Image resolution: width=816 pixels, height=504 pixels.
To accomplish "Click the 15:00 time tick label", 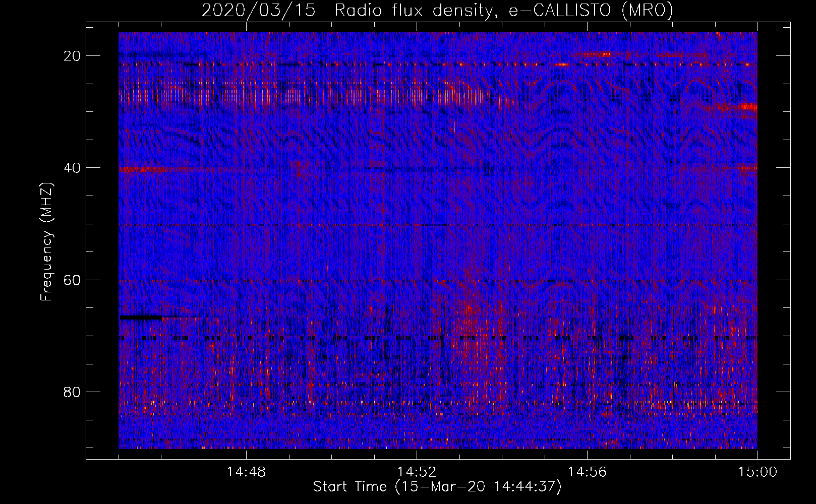I will tap(757, 472).
